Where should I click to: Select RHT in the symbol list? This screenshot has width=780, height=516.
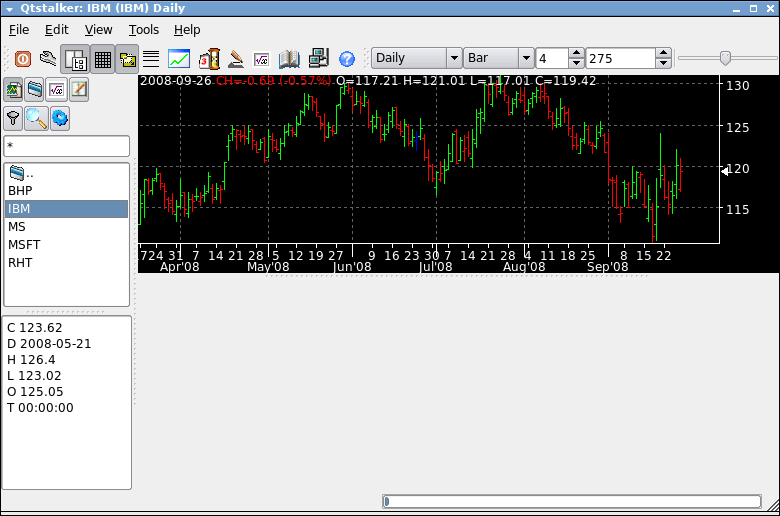coord(67,263)
